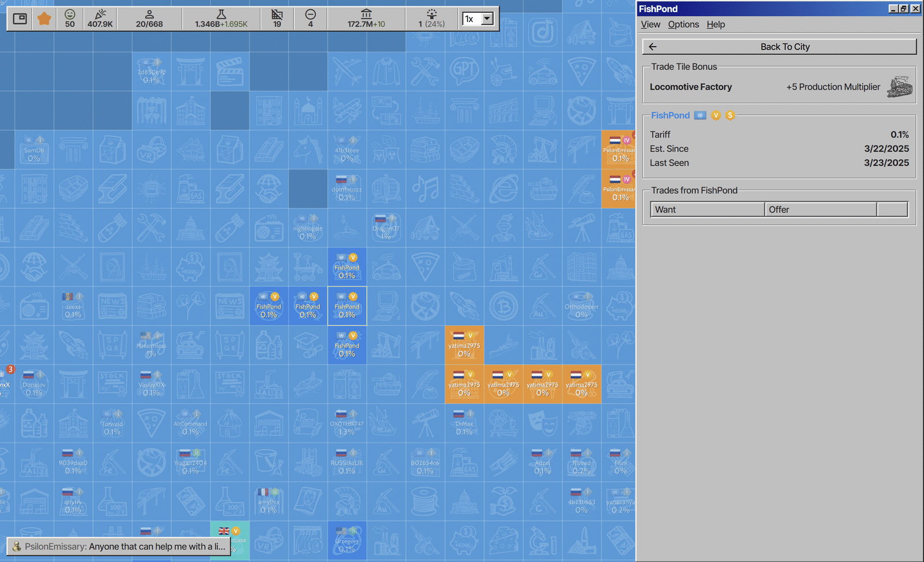This screenshot has height=562, width=924.
Task: Click the happiness smiley indicator showing 50
Action: pos(70,18)
